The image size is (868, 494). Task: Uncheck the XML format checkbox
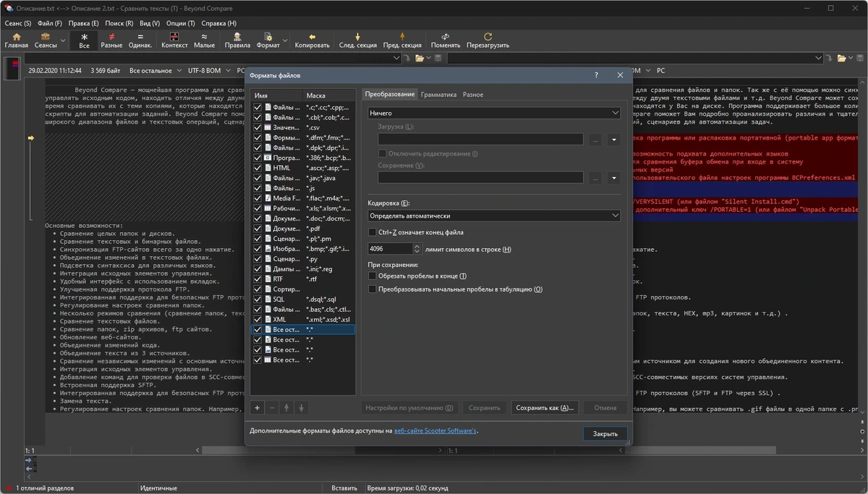[258, 319]
